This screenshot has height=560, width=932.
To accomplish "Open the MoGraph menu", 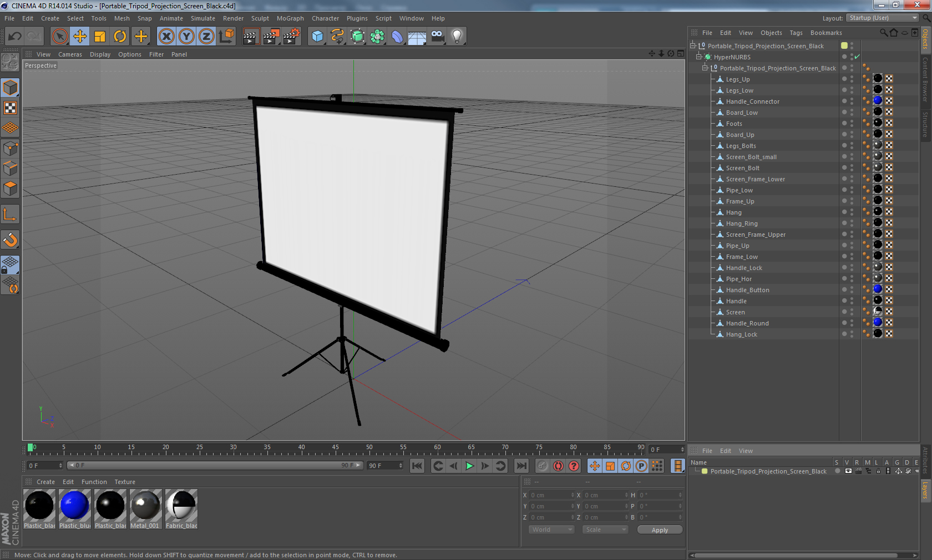I will point(290,18).
